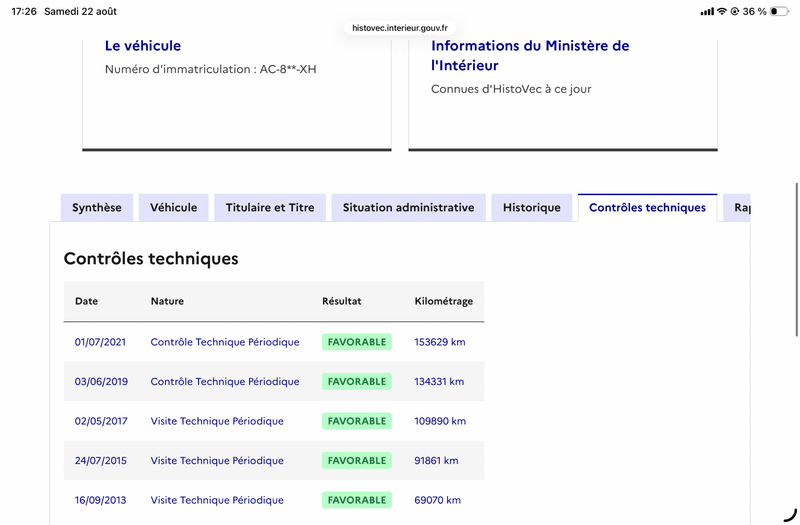Click the Connues d'HistoVec à ce jour text

pyautogui.click(x=511, y=89)
